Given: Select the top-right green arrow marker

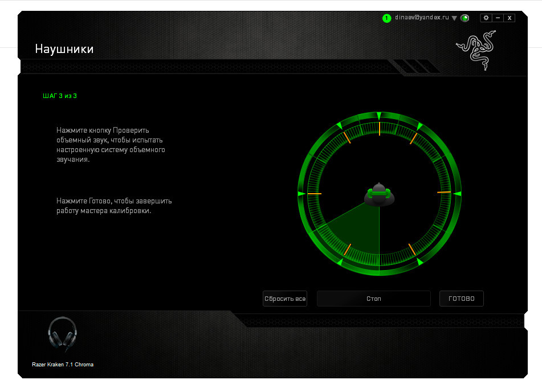Looking at the screenshot, I should pos(419,126).
